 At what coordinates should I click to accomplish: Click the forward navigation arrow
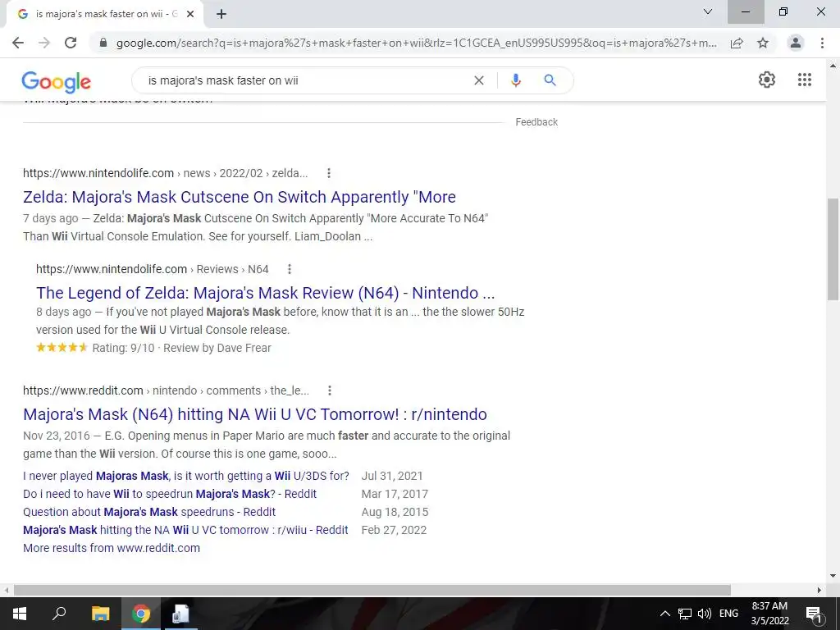44,43
